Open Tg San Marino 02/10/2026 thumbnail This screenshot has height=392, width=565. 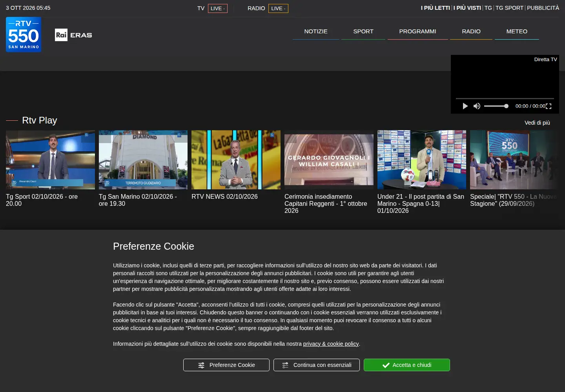click(143, 160)
